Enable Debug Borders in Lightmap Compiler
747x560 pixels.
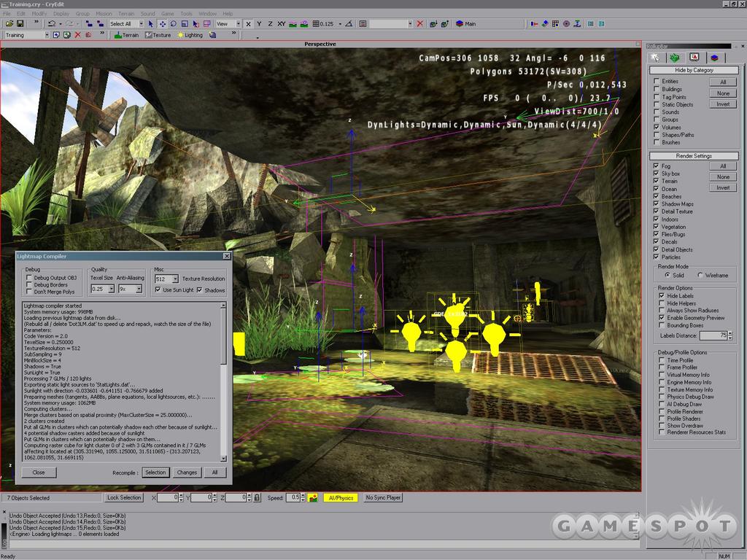[x=29, y=285]
